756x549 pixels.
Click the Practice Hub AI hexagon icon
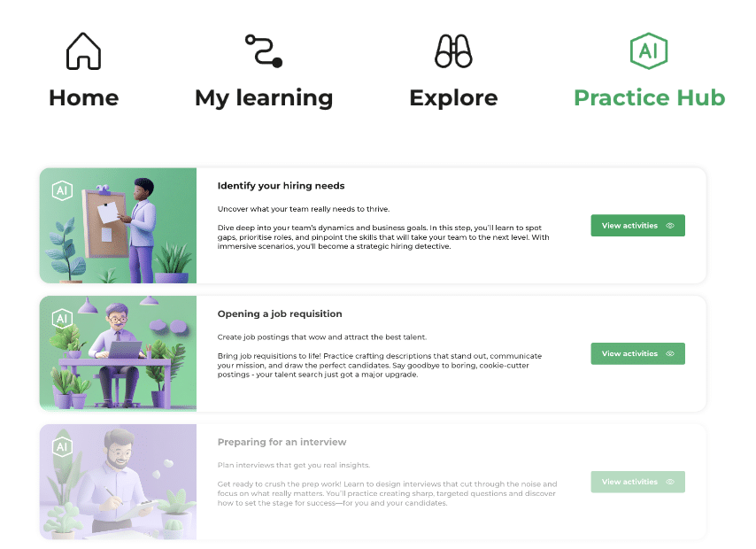tap(649, 51)
